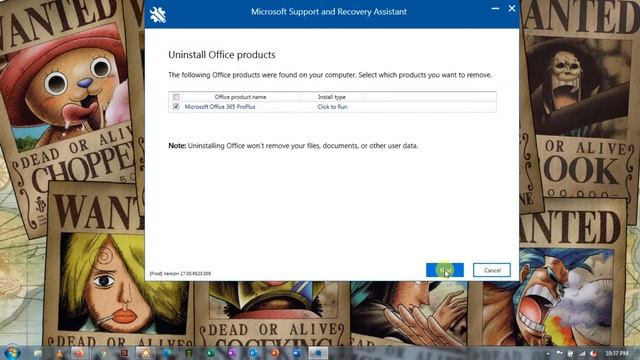Show hidden system tray icons arrow
Screen dimensions: 640x360
click(x=548, y=353)
